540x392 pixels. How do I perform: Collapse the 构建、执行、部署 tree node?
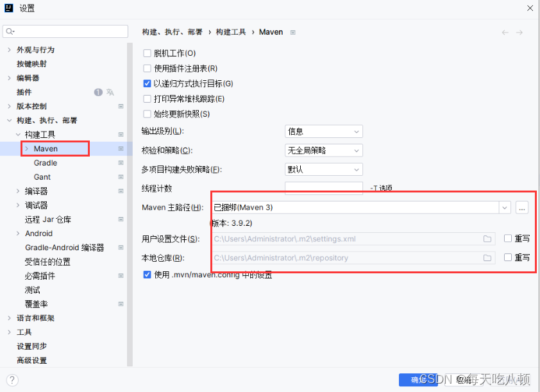click(9, 120)
